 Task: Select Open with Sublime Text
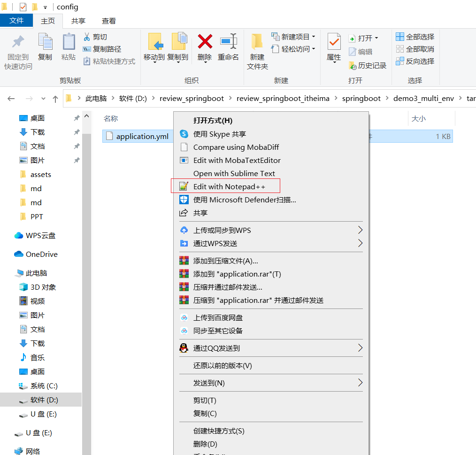tap(234, 173)
